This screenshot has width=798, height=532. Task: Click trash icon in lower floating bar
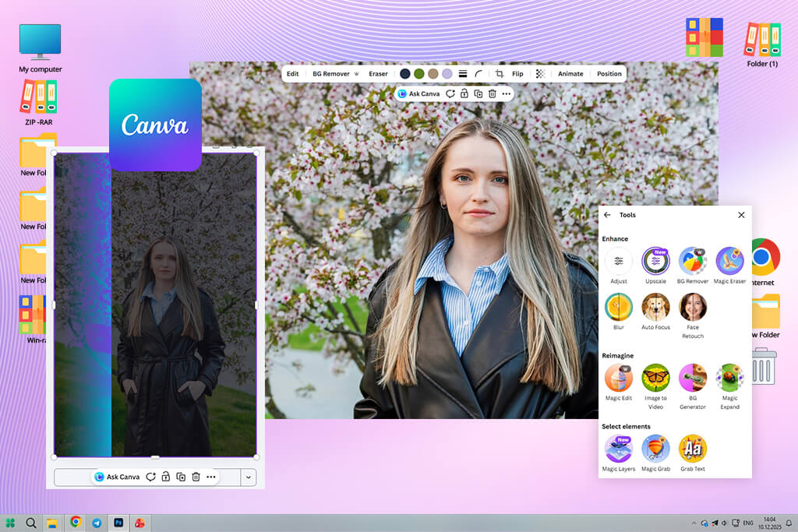click(x=196, y=477)
